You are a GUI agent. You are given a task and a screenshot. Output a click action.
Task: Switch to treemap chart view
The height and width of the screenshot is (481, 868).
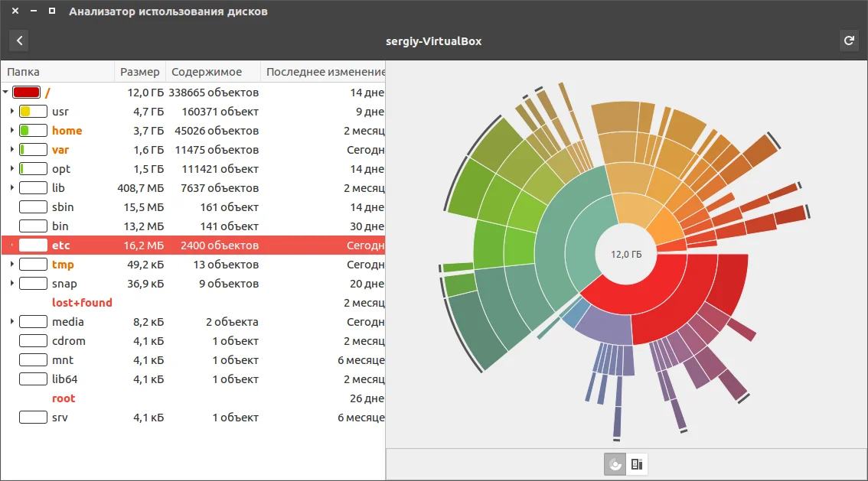click(x=637, y=463)
